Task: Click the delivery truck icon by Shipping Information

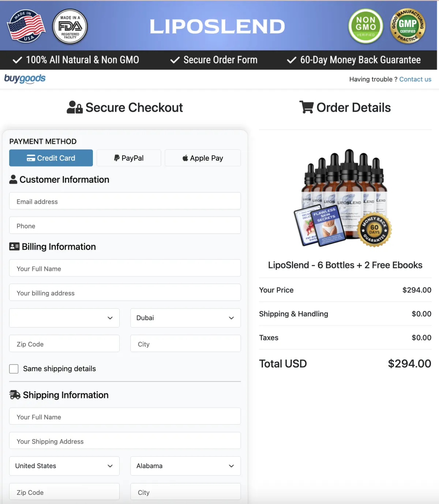Action: 15,395
